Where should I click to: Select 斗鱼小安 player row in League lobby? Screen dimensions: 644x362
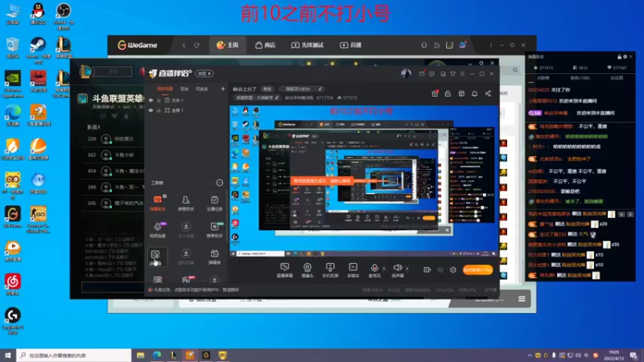coord(114,155)
